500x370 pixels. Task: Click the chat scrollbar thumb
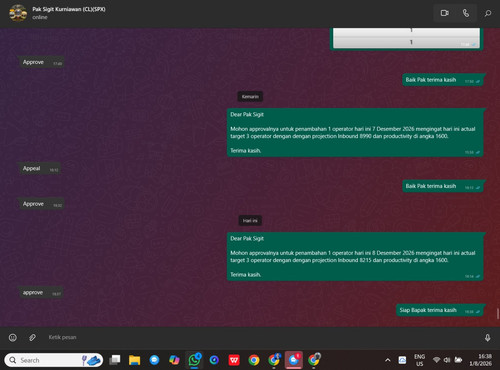coord(498,313)
